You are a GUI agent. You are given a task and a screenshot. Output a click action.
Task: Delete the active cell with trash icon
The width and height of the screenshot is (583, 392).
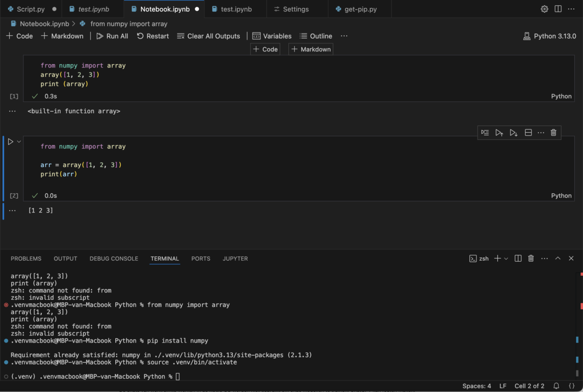(x=554, y=133)
